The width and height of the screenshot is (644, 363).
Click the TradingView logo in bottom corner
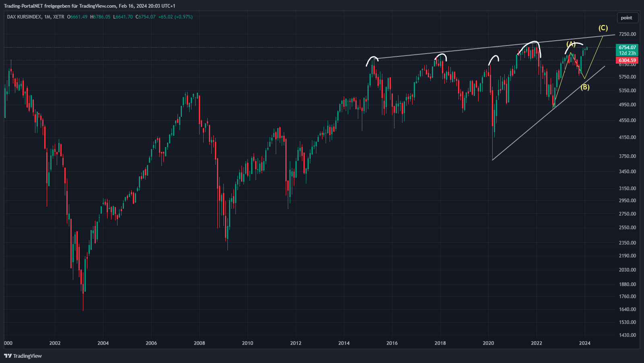[x=23, y=356]
